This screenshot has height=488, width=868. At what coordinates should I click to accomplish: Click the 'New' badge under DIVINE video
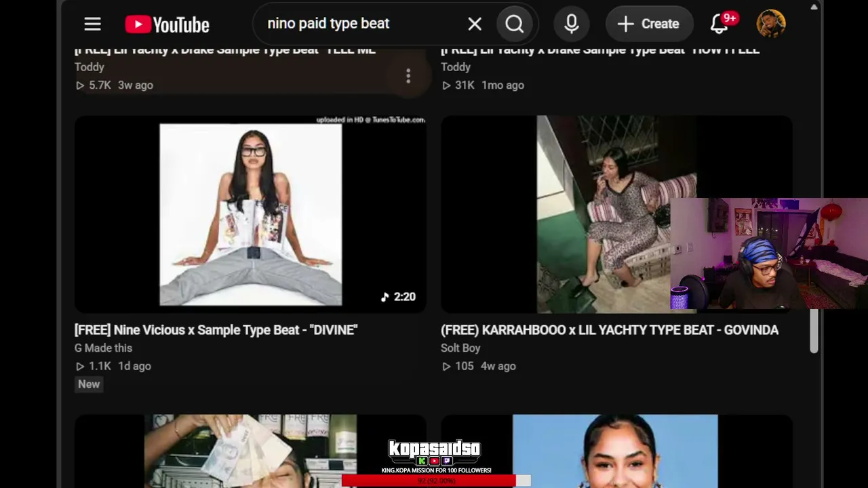coord(89,384)
